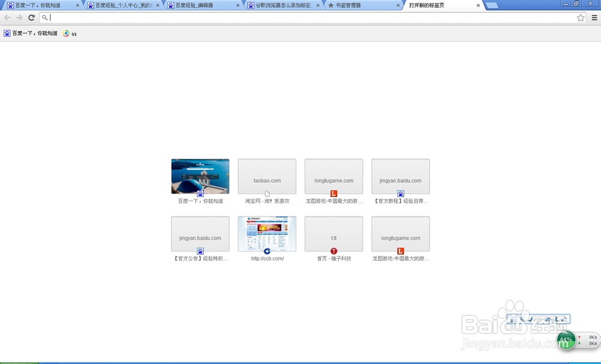Close the 百度经验_编辑器 tab
Image resolution: width=601 pixels, height=364 pixels.
[x=237, y=5]
